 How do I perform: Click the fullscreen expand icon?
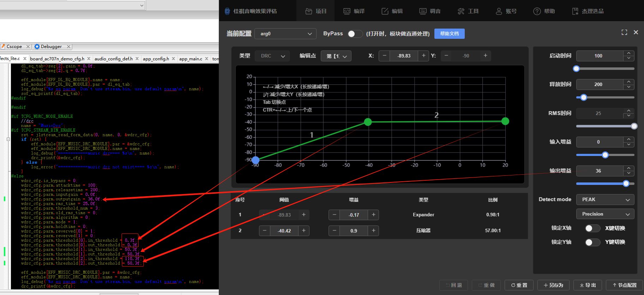624,32
